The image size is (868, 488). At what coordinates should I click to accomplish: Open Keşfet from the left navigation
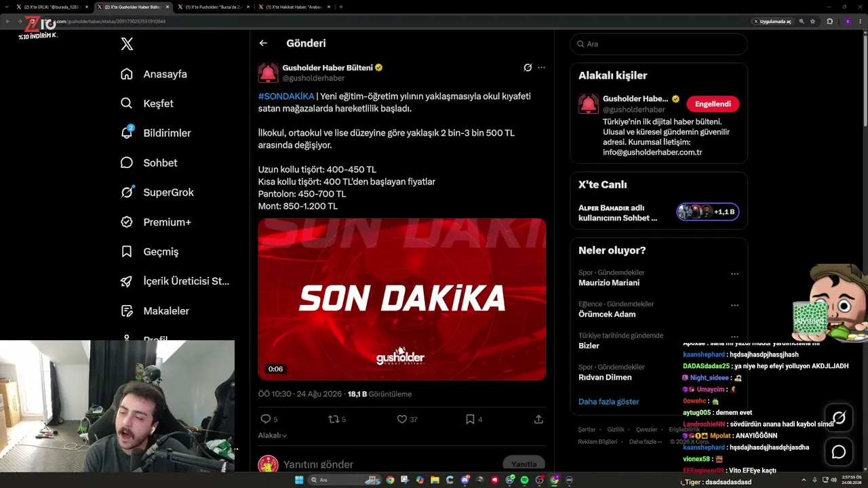pos(147,104)
